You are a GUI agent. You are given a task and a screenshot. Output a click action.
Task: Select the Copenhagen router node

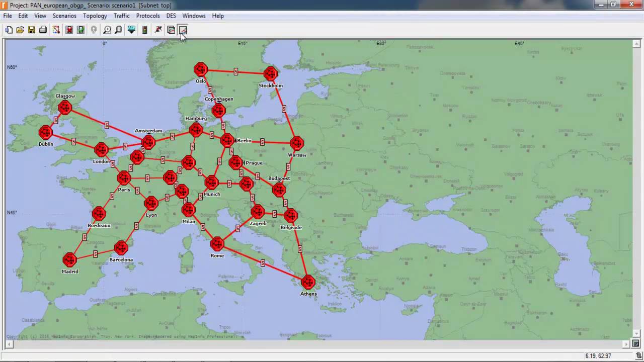219,110
